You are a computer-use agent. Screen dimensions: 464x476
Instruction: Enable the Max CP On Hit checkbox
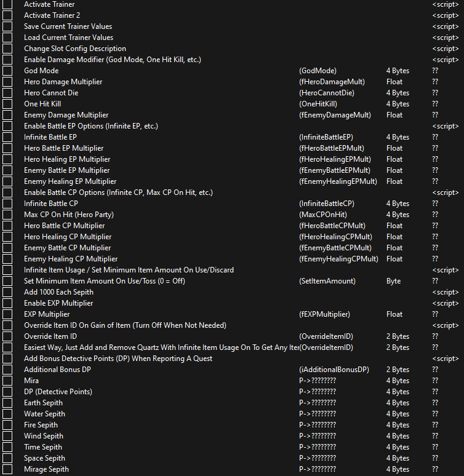[7, 215]
